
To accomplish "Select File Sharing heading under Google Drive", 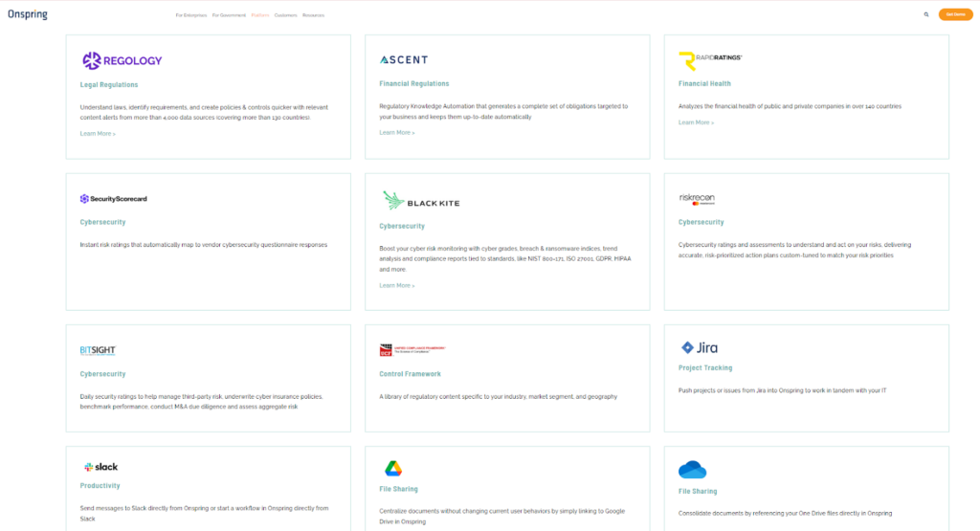I will click(398, 489).
